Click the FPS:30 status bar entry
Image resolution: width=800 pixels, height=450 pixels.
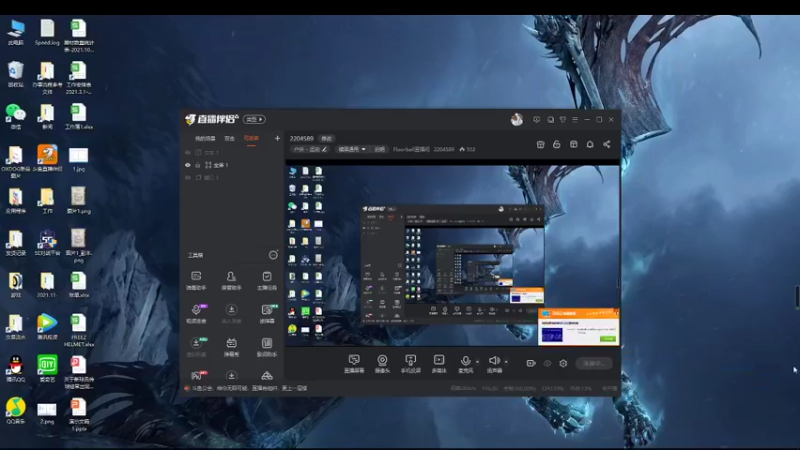pyautogui.click(x=490, y=388)
